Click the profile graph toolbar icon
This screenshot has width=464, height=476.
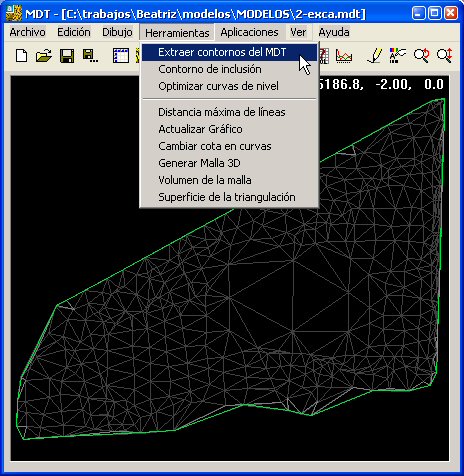point(344,56)
